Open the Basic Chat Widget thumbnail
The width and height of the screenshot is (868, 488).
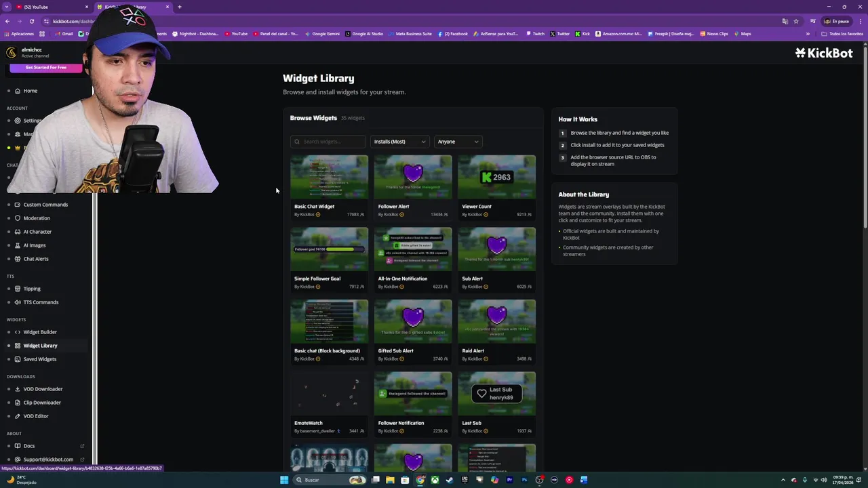329,177
